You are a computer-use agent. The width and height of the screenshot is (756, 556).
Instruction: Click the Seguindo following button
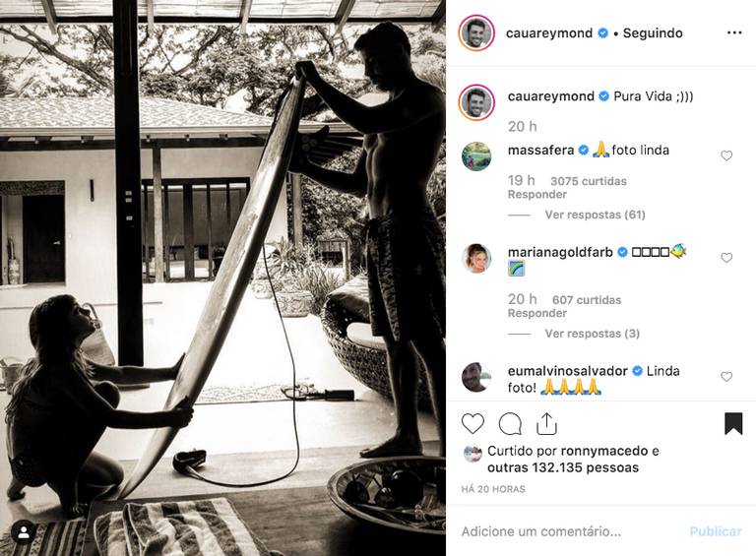click(653, 32)
